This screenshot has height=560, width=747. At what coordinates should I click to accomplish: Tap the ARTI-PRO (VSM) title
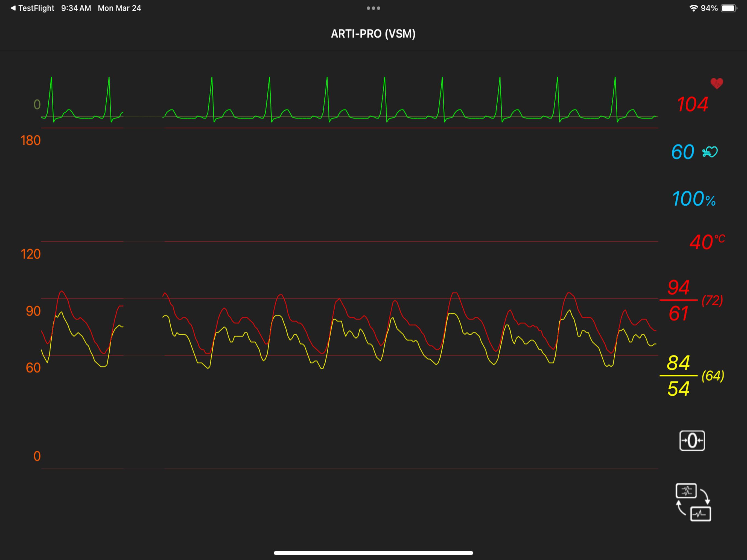[373, 34]
